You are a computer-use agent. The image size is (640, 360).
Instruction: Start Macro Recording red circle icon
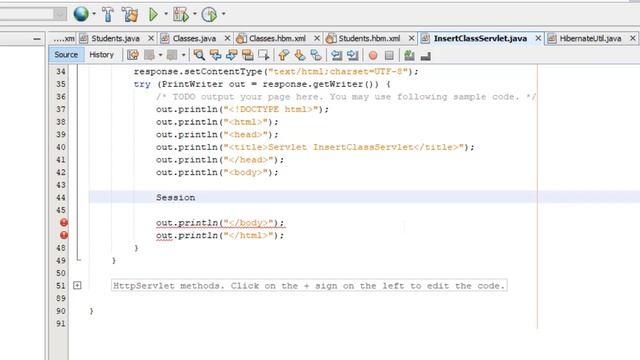(x=373, y=56)
